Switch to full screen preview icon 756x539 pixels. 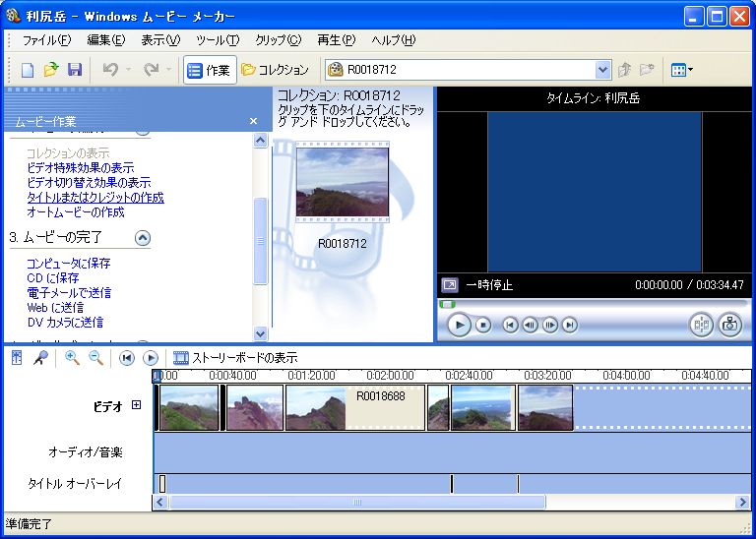click(449, 285)
